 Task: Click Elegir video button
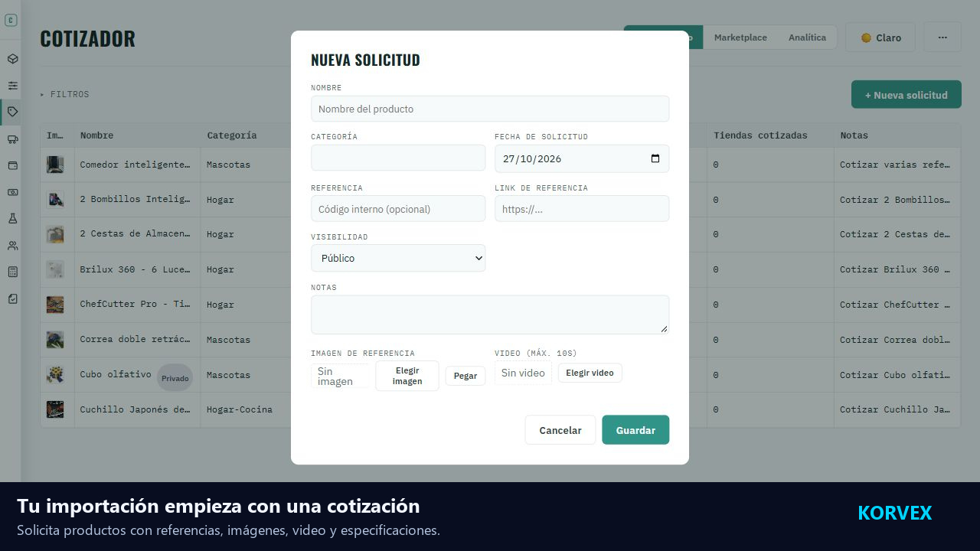[x=590, y=373]
